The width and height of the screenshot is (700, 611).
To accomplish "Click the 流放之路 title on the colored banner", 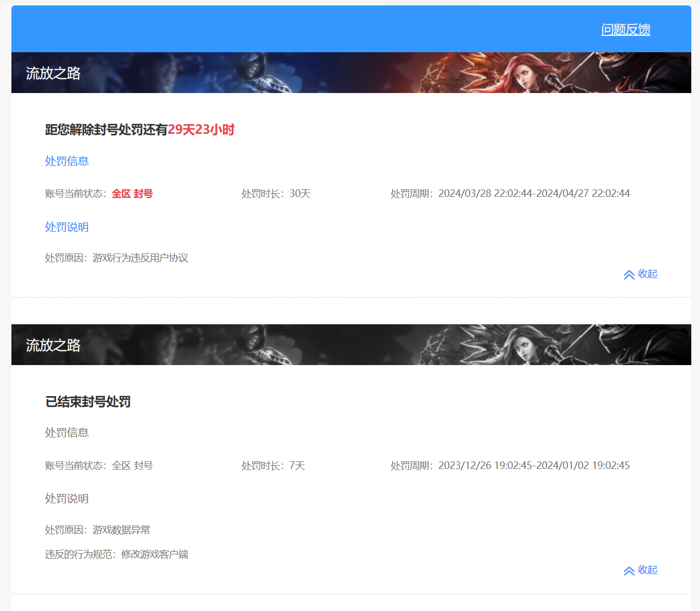I will click(53, 73).
